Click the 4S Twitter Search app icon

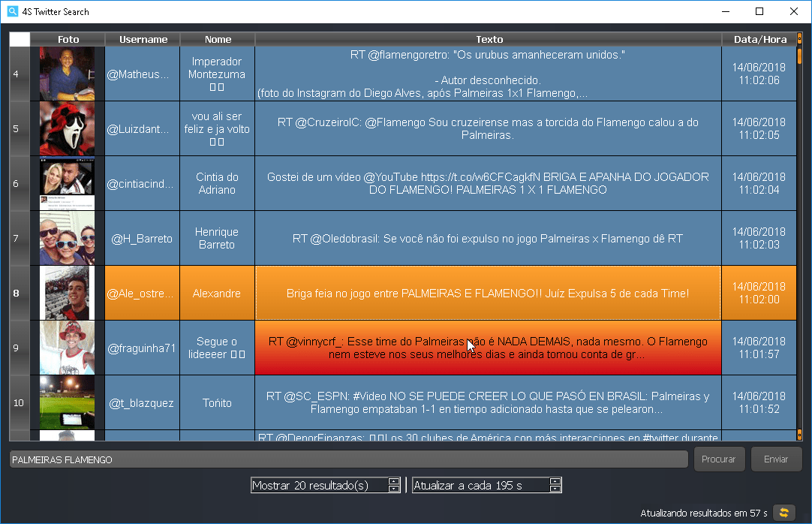click(13, 11)
